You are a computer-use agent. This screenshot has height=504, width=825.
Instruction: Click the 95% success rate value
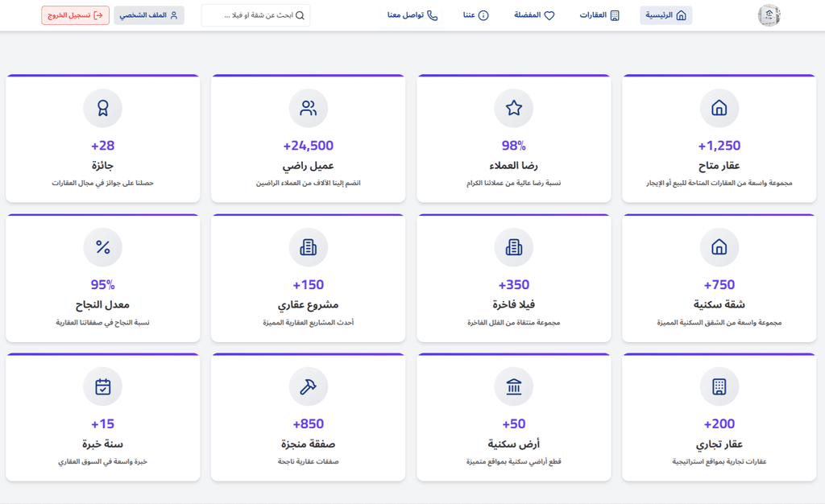click(x=102, y=285)
